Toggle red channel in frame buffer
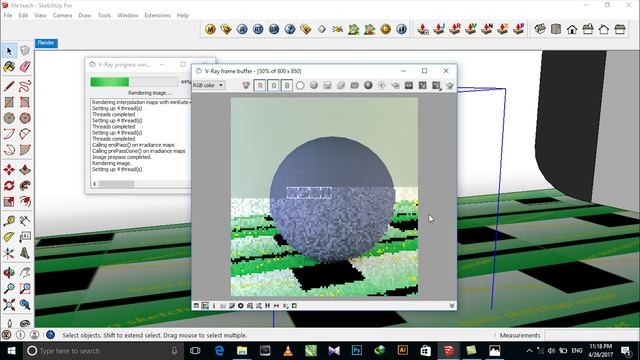The width and height of the screenshot is (640, 360). (260, 85)
